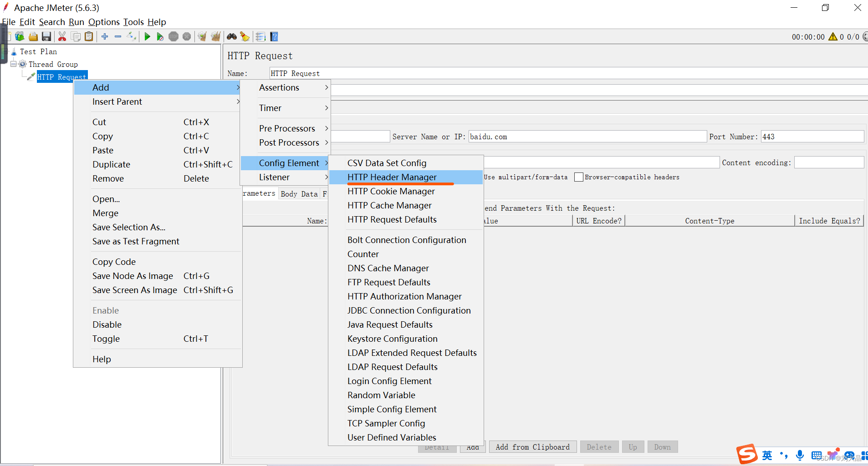868x466 pixels.
Task: Select HTTP Request Defaults entry
Action: (x=406, y=219)
